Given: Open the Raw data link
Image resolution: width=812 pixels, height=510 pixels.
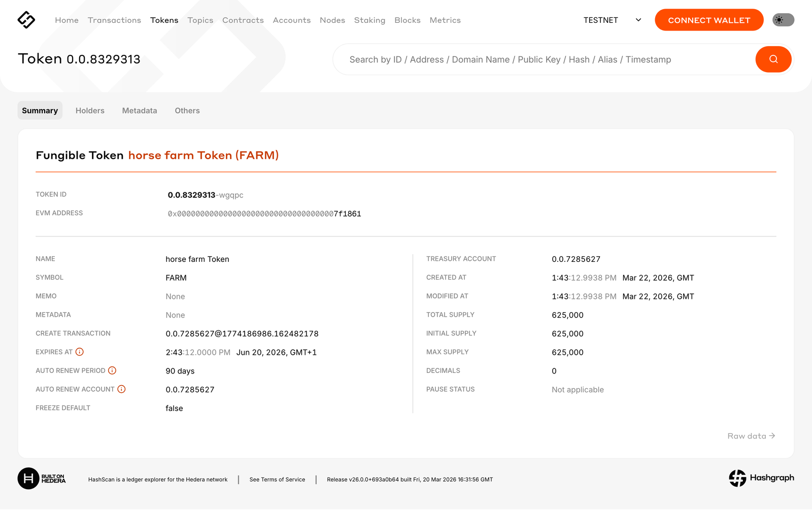Looking at the screenshot, I should pyautogui.click(x=751, y=436).
